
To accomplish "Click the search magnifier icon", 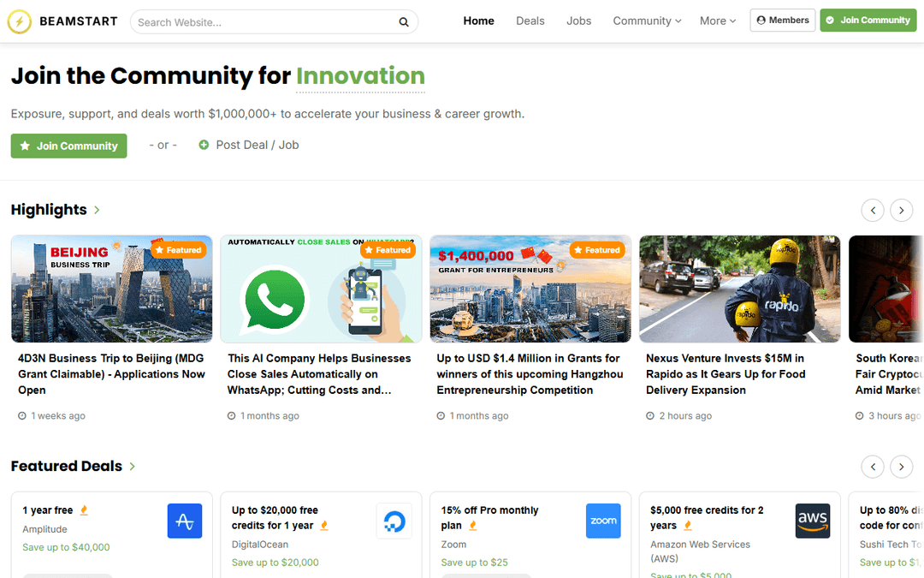I will point(404,22).
